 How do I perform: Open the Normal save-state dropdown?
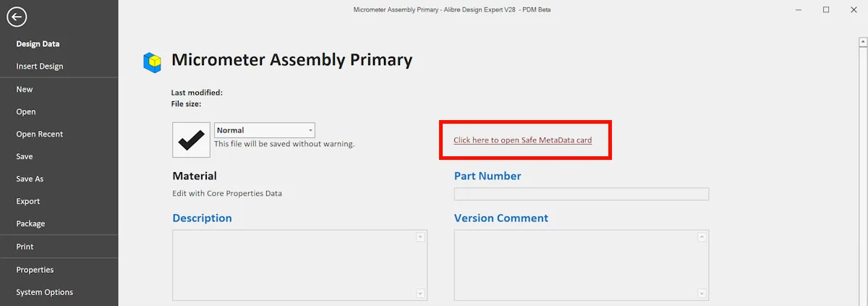tap(265, 130)
